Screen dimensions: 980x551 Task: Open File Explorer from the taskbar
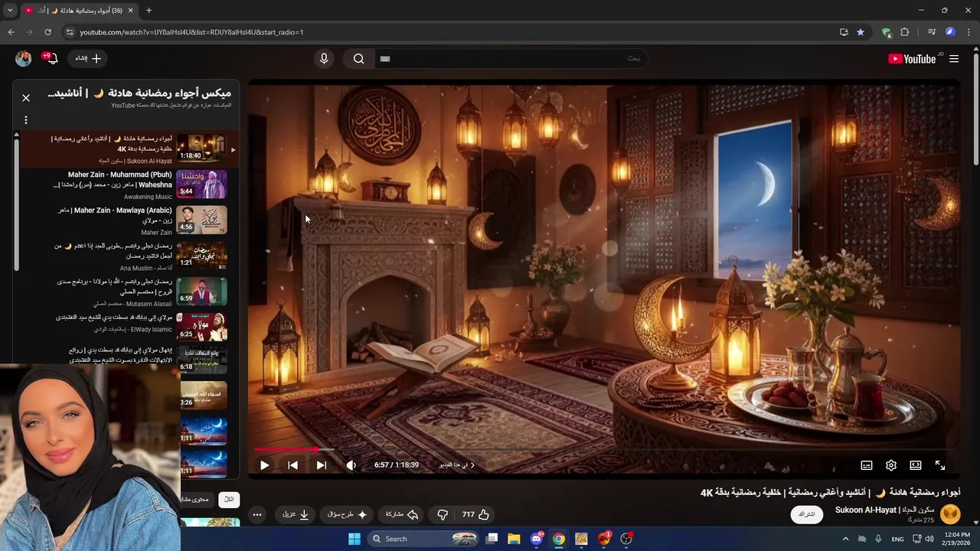point(514,539)
